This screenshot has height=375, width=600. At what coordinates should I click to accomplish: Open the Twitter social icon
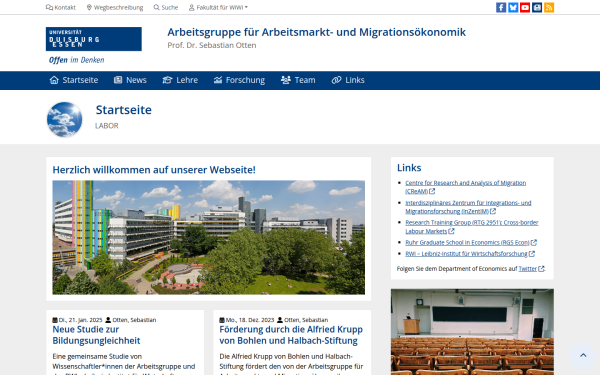(x=513, y=7)
